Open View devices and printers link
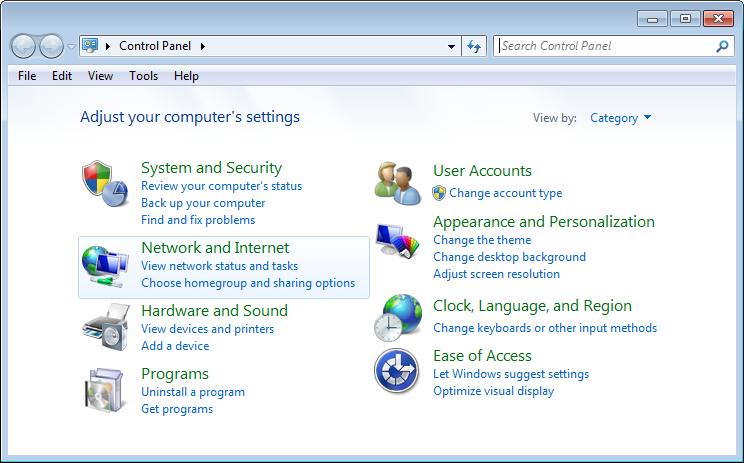 [x=207, y=329]
